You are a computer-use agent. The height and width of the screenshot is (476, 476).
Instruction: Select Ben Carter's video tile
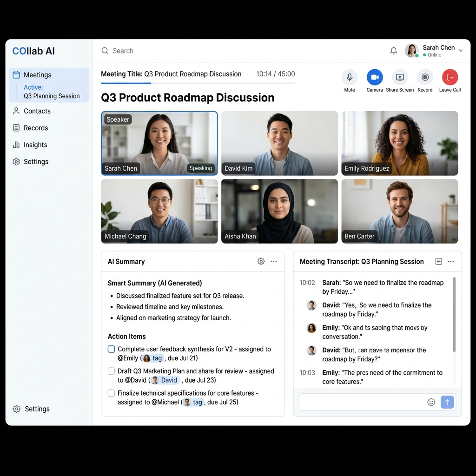(399, 212)
